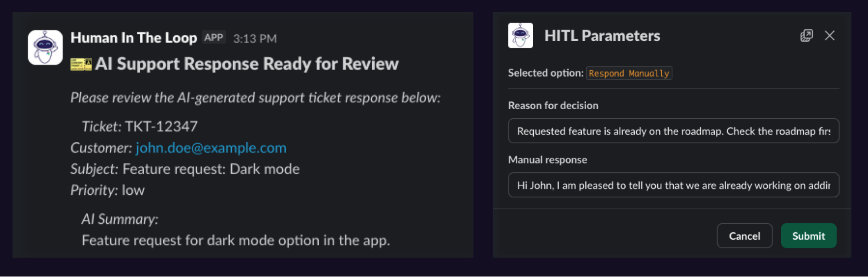The image size is (868, 277).
Task: Close the HITL Parameters dialog
Action: click(x=829, y=36)
